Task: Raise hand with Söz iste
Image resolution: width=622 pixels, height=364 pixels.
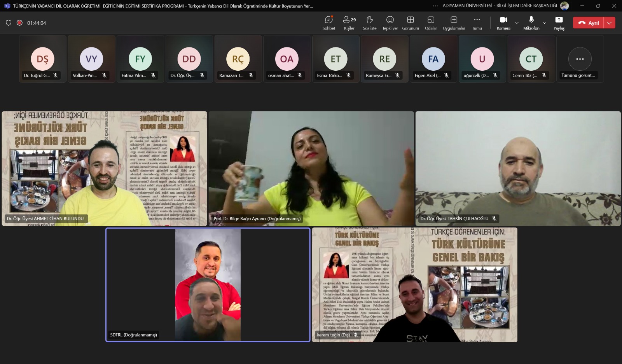Action: click(370, 23)
